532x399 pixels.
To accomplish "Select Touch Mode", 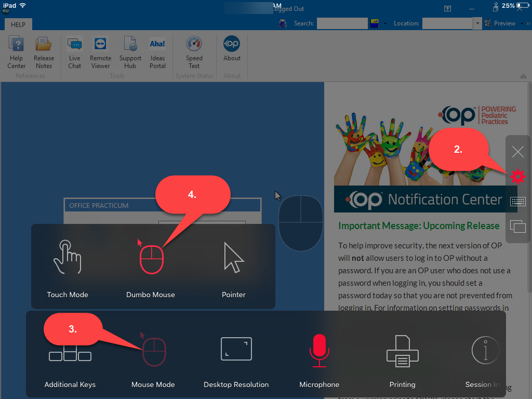I will pos(68,268).
